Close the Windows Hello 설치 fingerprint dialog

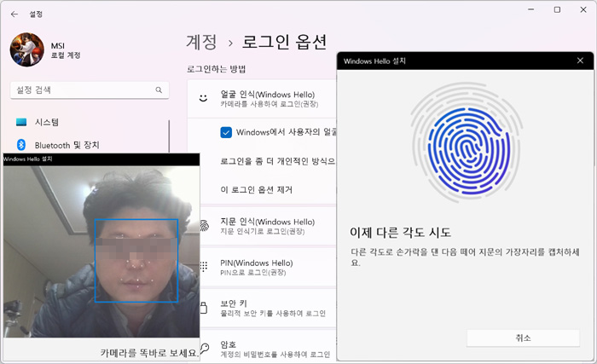(x=580, y=61)
